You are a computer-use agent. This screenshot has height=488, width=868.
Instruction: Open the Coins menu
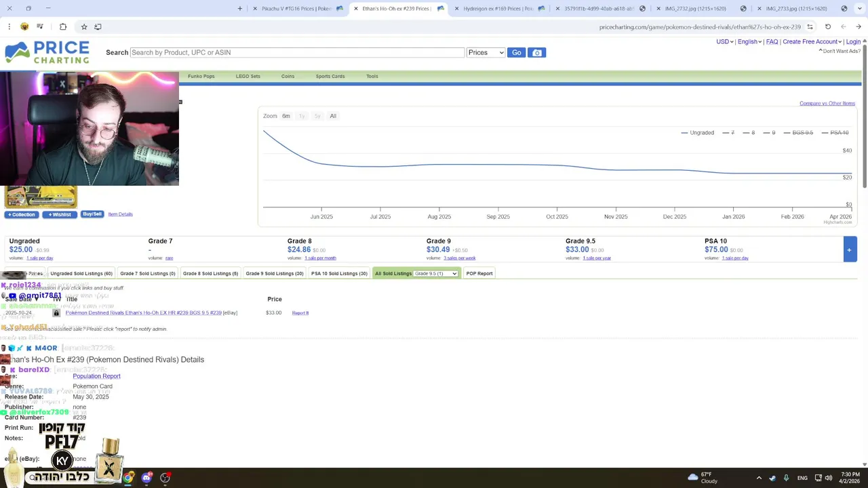tap(288, 76)
